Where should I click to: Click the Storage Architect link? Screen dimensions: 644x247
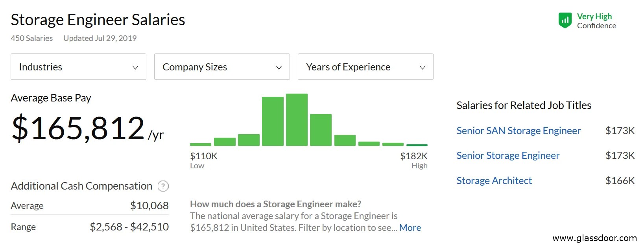494,181
